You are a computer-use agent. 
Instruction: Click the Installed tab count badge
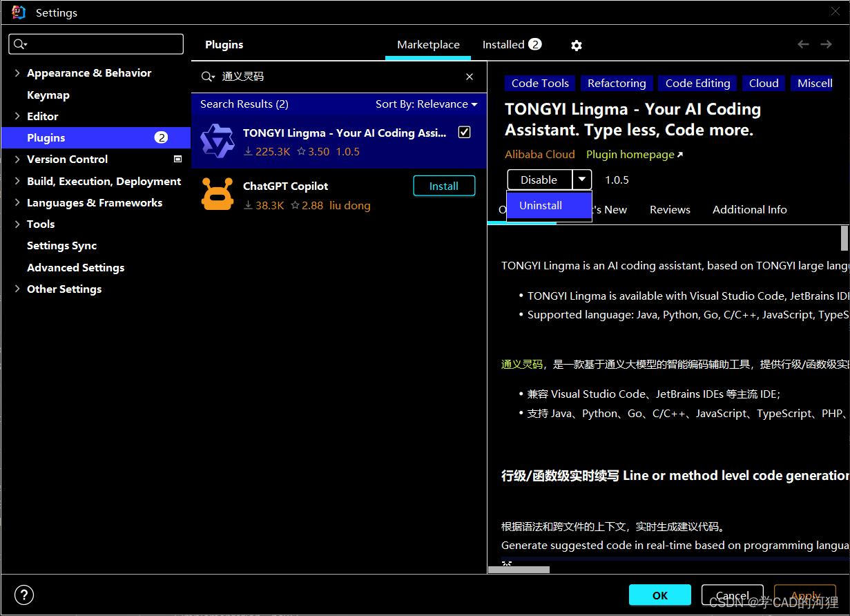point(535,44)
